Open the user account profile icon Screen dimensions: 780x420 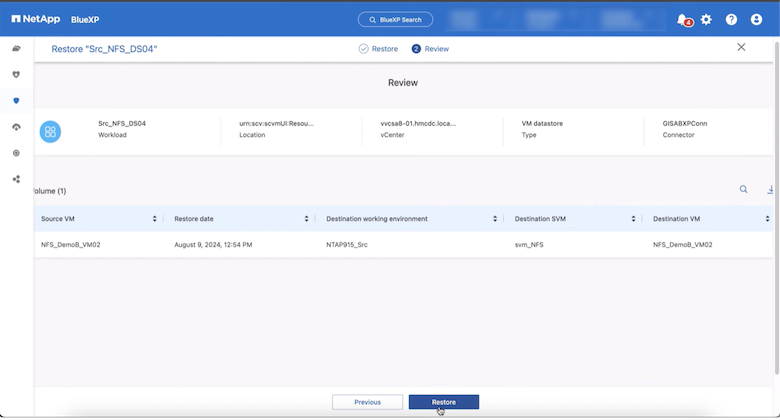click(x=756, y=19)
